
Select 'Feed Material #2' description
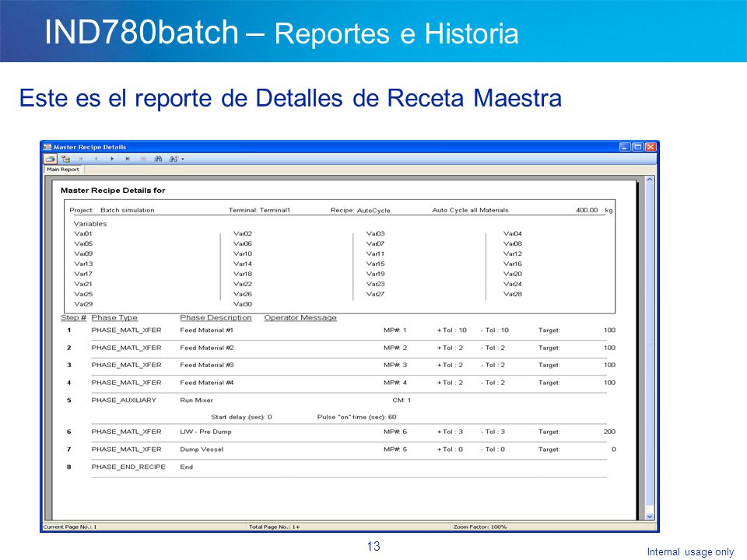(x=207, y=348)
